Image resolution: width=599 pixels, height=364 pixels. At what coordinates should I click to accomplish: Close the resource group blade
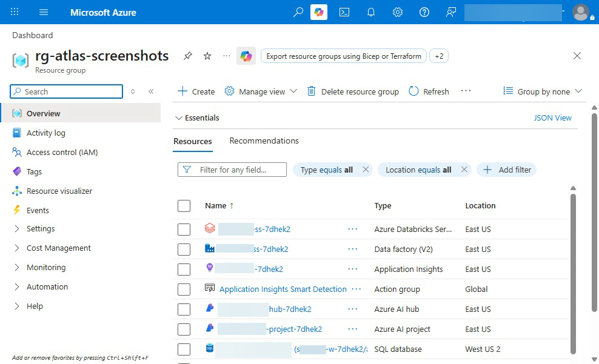pyautogui.click(x=577, y=56)
